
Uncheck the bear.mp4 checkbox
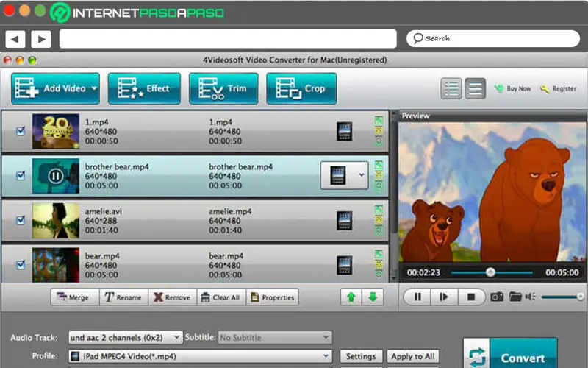[21, 265]
